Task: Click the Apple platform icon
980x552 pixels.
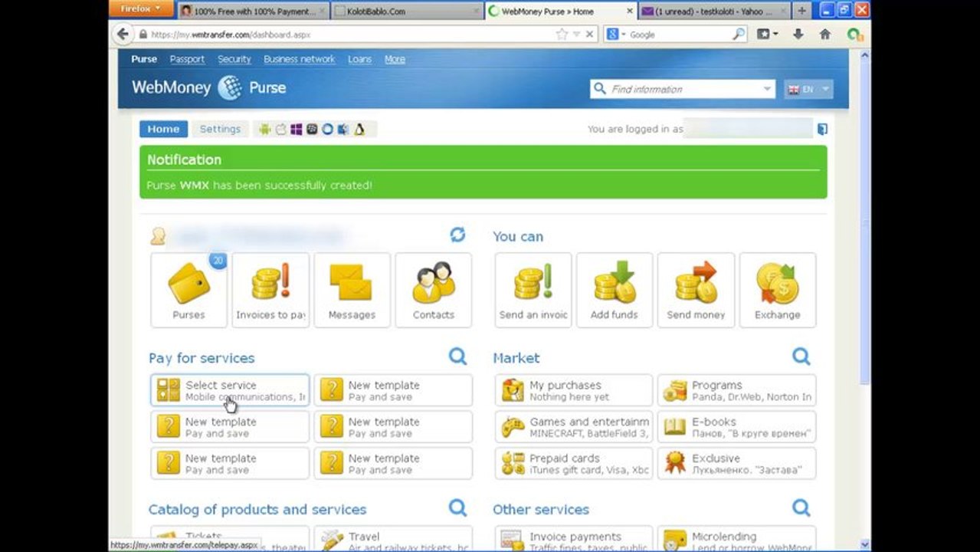Action: 280,129
